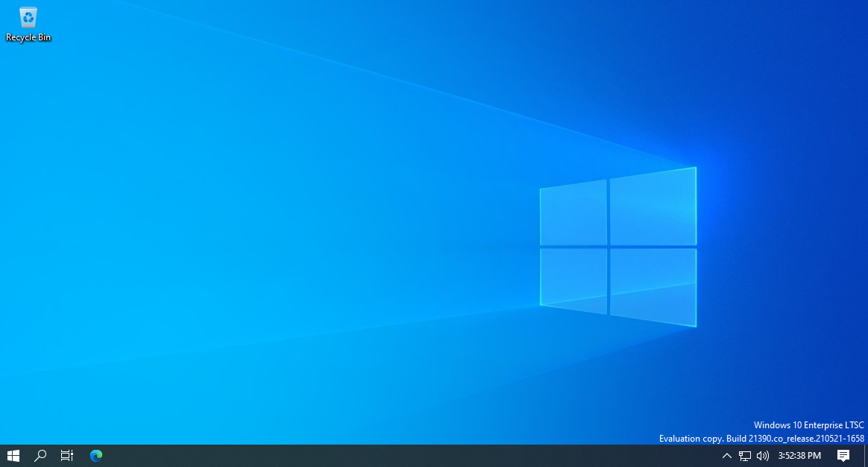Click the Show desktop strip past notifications
Screen dimensions: 868x467
(x=865, y=455)
